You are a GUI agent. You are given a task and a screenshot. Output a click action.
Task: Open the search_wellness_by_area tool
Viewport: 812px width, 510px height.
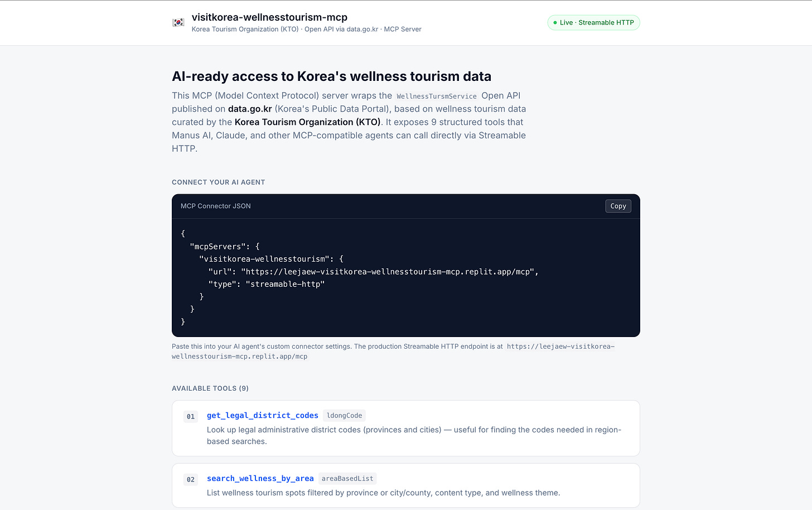point(260,478)
